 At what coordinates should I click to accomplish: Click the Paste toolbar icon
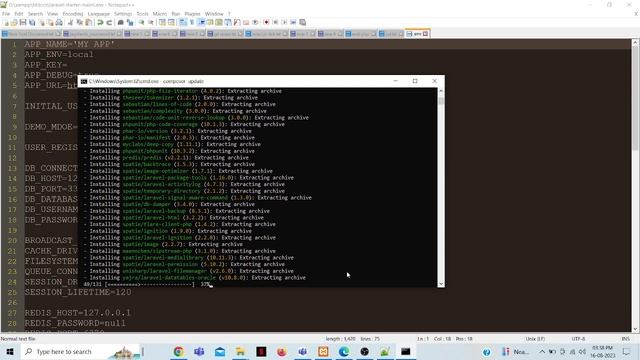point(88,22)
